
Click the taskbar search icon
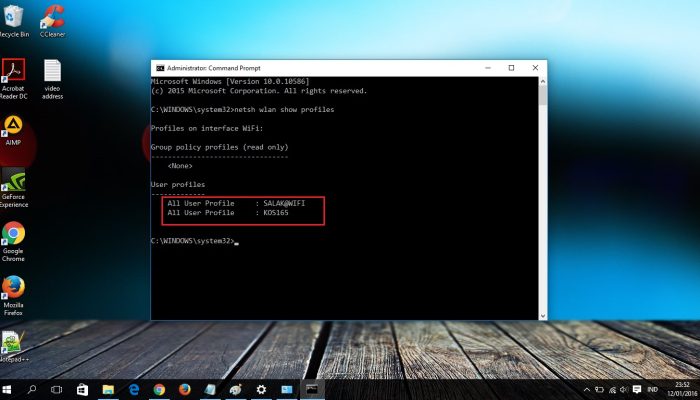pos(33,390)
